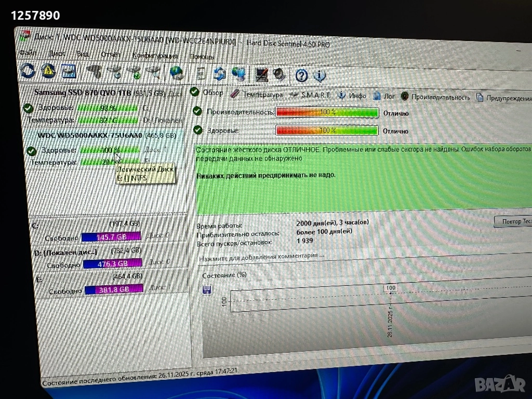Open the Отчёт menu
532x399 pixels.
click(x=111, y=55)
